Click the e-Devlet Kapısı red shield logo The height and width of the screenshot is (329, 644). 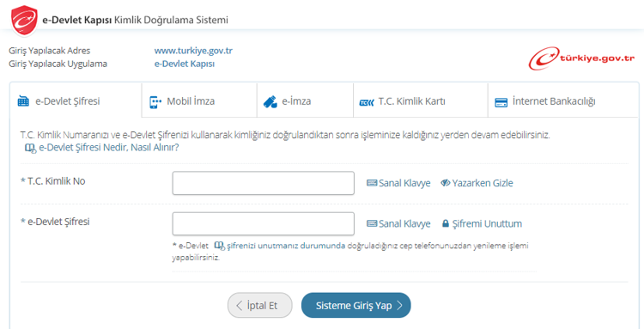[24, 21]
